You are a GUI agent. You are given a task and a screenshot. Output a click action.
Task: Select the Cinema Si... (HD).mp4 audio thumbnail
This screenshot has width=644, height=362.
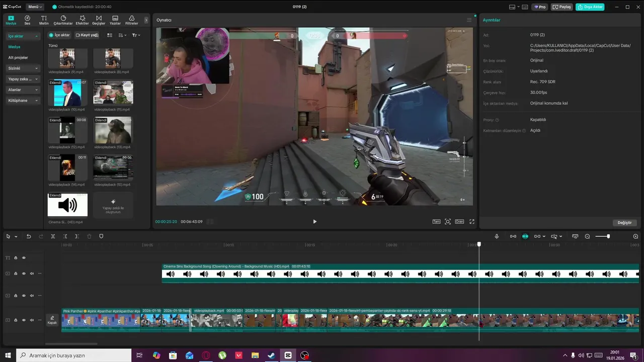(67, 205)
